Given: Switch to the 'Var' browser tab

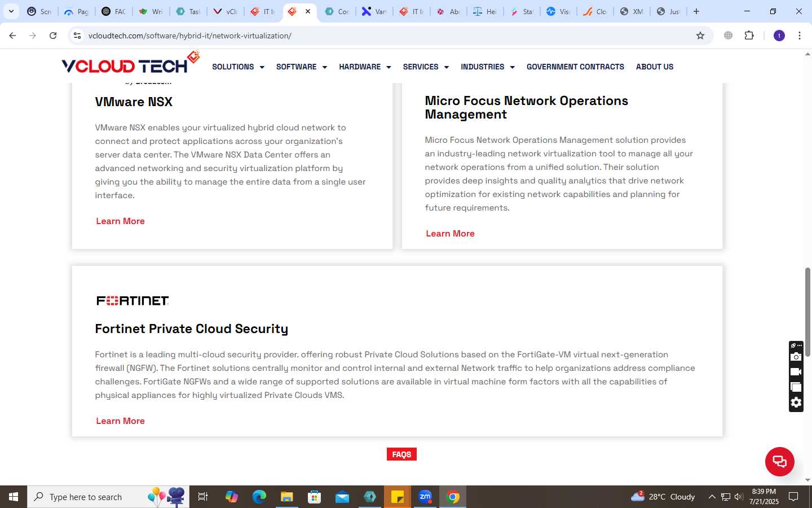Looking at the screenshot, I should (x=374, y=11).
